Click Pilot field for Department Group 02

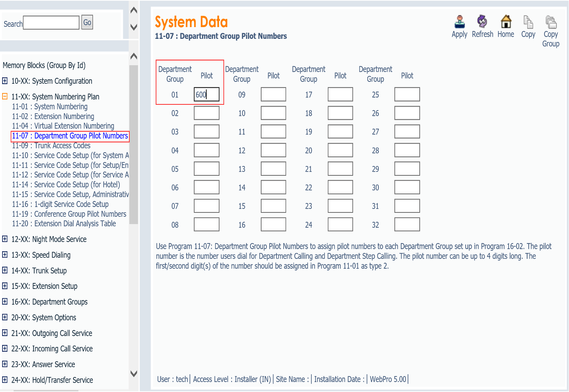pos(207,113)
